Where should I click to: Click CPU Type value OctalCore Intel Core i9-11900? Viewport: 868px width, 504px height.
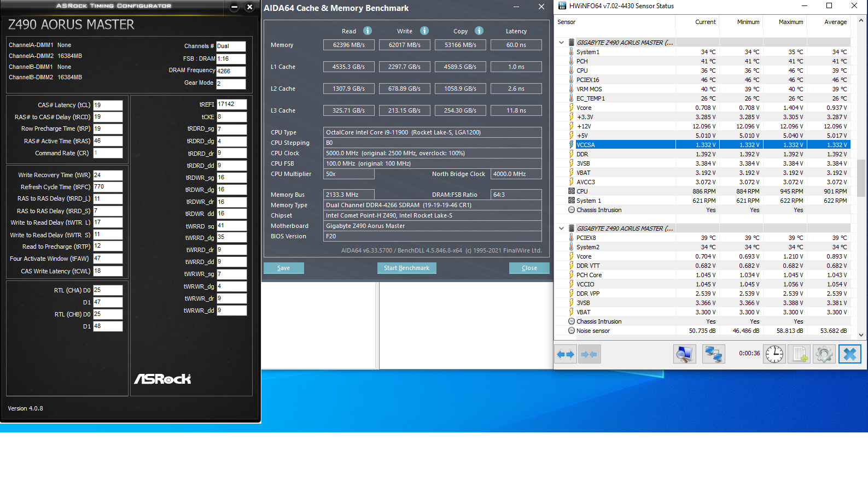432,132
